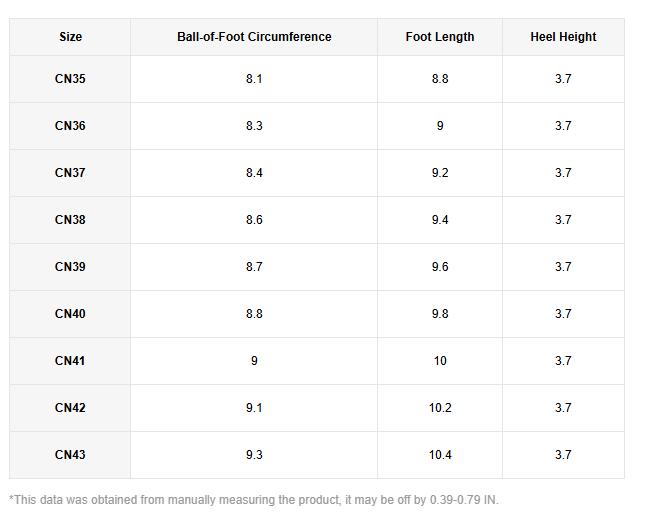Click the manual measurement disclaimer note
The image size is (646, 526).
pyautogui.click(x=253, y=500)
